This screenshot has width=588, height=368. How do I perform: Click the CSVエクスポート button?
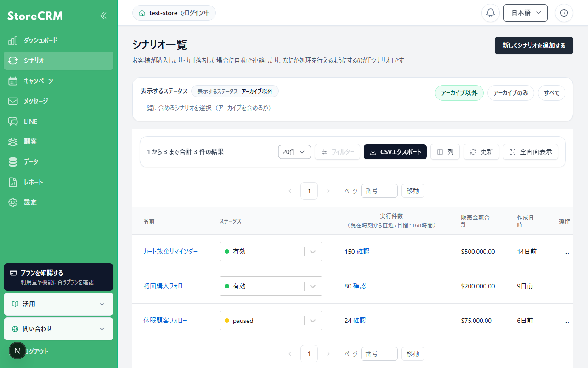(395, 152)
